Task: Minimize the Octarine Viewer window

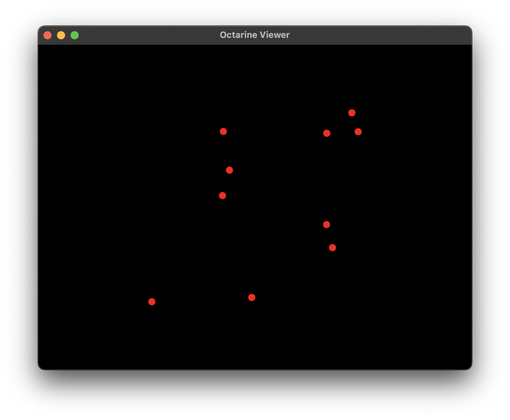Action: 61,35
